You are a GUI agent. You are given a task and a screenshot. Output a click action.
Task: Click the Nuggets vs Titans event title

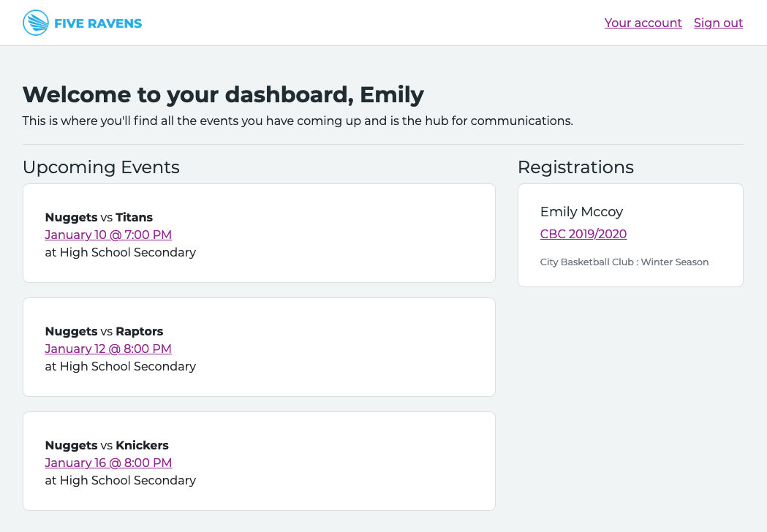(99, 217)
